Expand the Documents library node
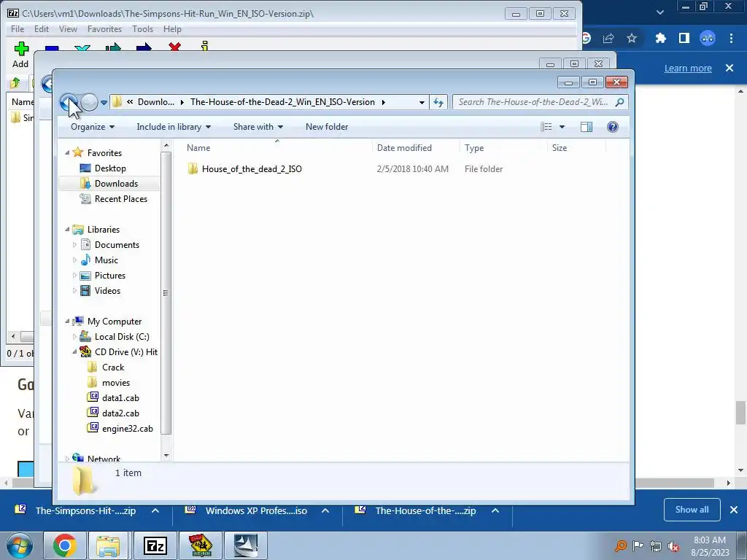 click(74, 245)
